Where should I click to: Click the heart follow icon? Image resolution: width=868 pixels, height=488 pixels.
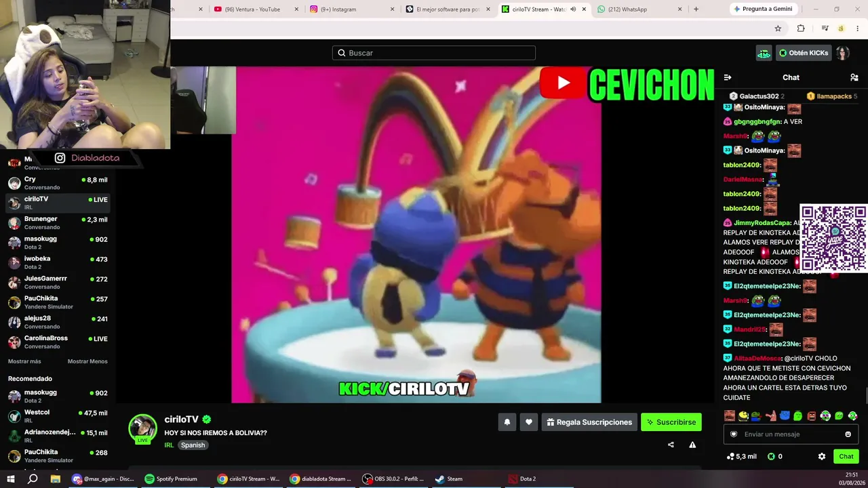(x=529, y=422)
